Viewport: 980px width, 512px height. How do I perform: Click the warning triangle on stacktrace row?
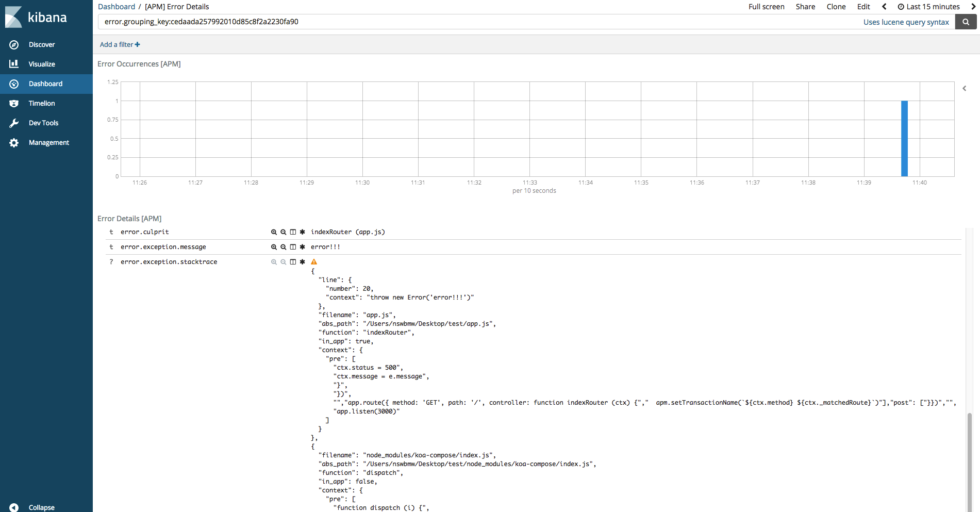pos(314,262)
